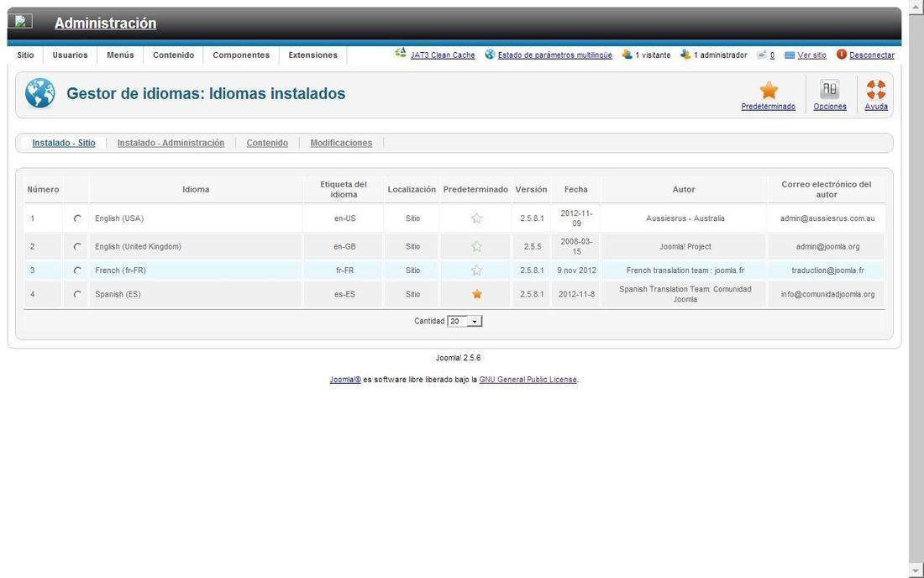The image size is (924, 578).
Task: Switch to the Contenido submenu tab
Action: pos(267,143)
